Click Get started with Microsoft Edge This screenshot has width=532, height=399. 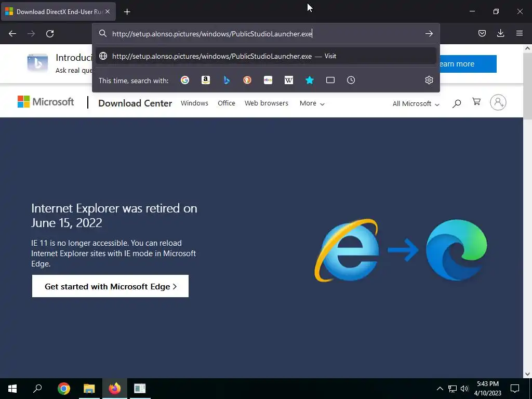110,286
